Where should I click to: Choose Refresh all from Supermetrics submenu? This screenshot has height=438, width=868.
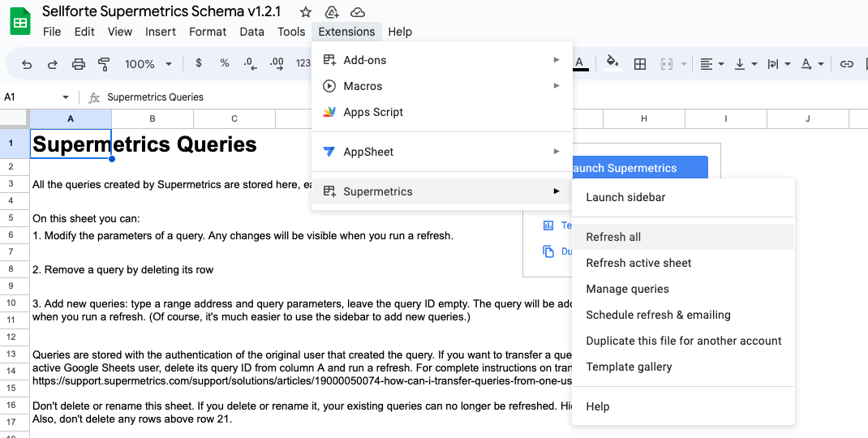pos(613,237)
